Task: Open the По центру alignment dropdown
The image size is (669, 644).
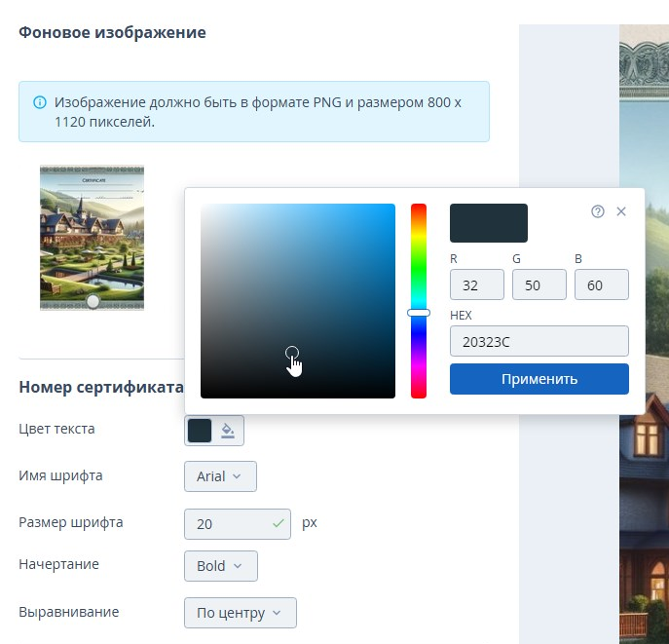Action: pos(241,613)
